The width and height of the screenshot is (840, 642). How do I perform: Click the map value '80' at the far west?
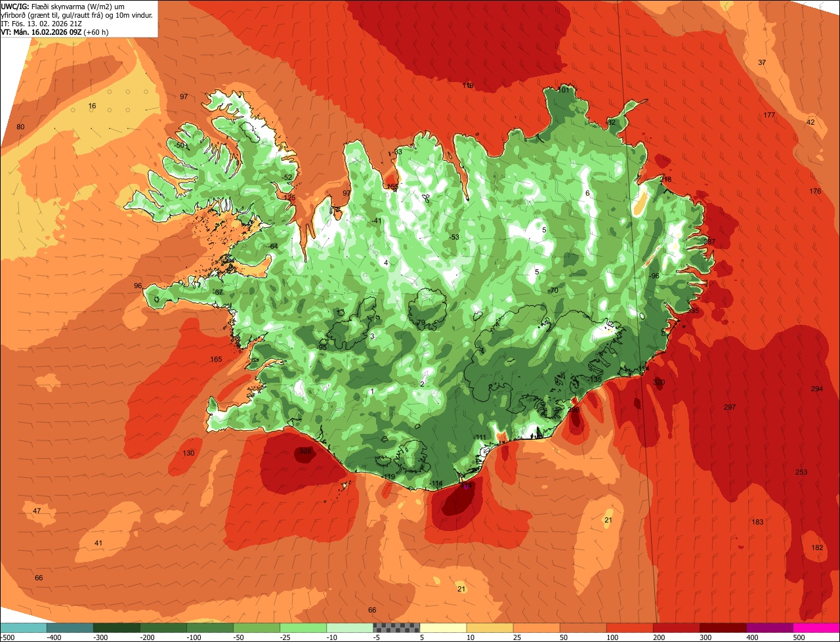point(20,127)
